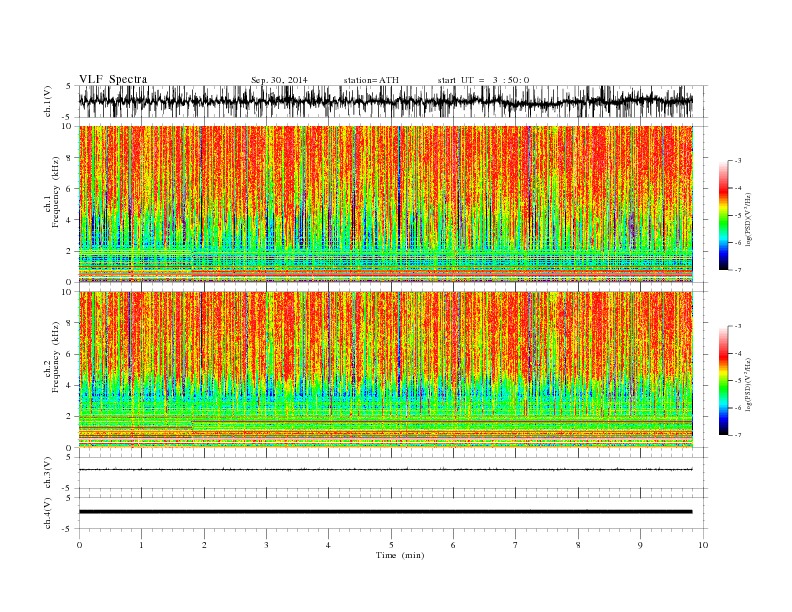Click the time axis tick label "4"
This screenshot has width=792, height=612.
pos(329,545)
